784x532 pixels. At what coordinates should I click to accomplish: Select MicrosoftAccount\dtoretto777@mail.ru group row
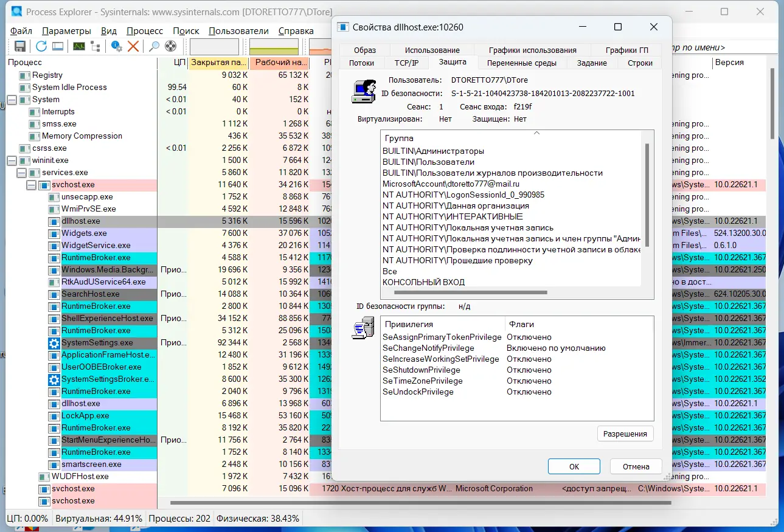point(511,184)
